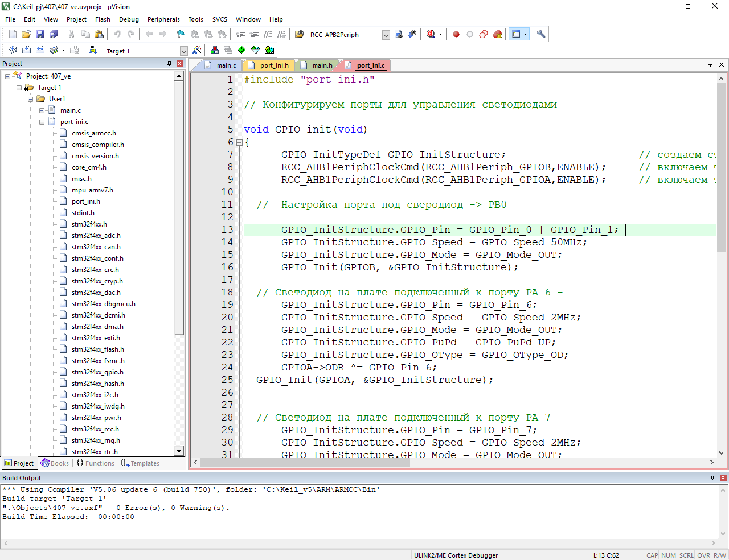Open Configuration with the wrench icon
This screenshot has width=729, height=560.
click(x=541, y=34)
